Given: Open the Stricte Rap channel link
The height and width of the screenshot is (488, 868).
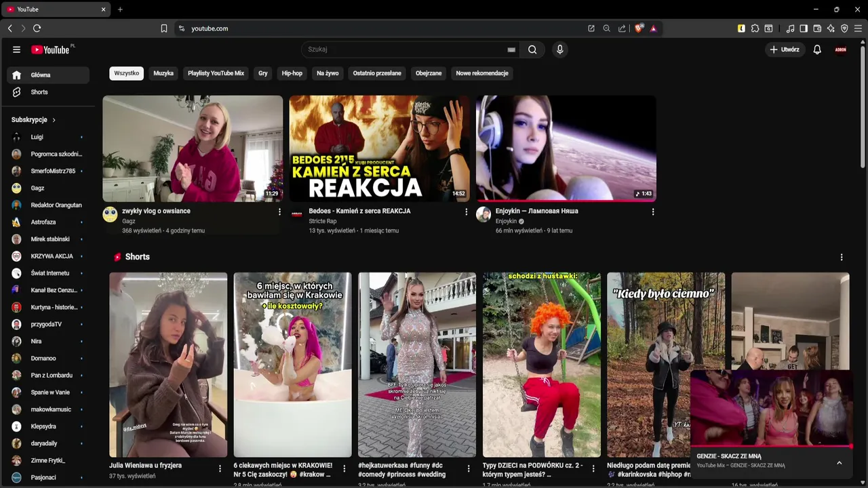Looking at the screenshot, I should click(323, 221).
